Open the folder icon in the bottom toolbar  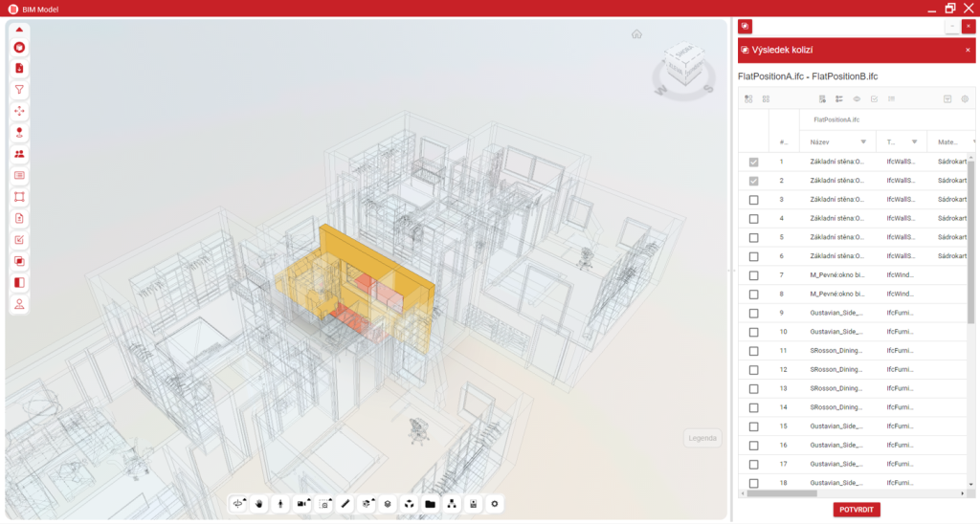[x=430, y=504]
